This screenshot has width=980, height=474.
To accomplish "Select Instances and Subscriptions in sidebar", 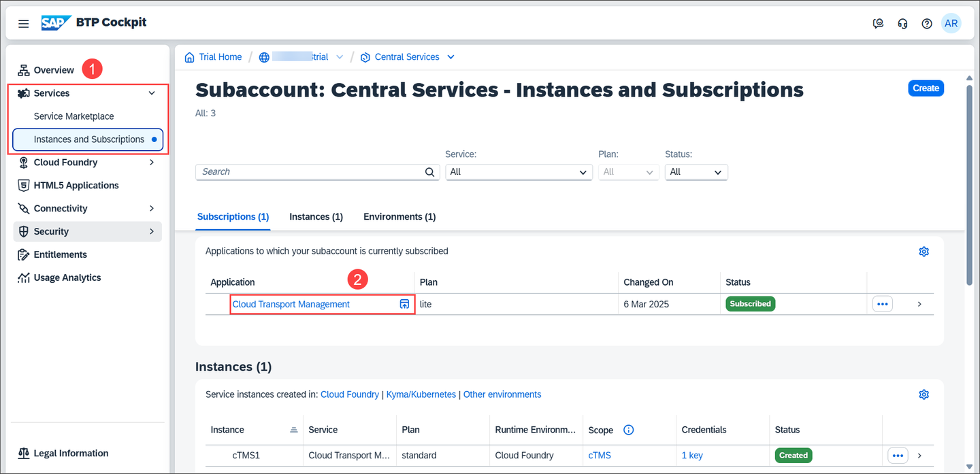I will click(88, 139).
